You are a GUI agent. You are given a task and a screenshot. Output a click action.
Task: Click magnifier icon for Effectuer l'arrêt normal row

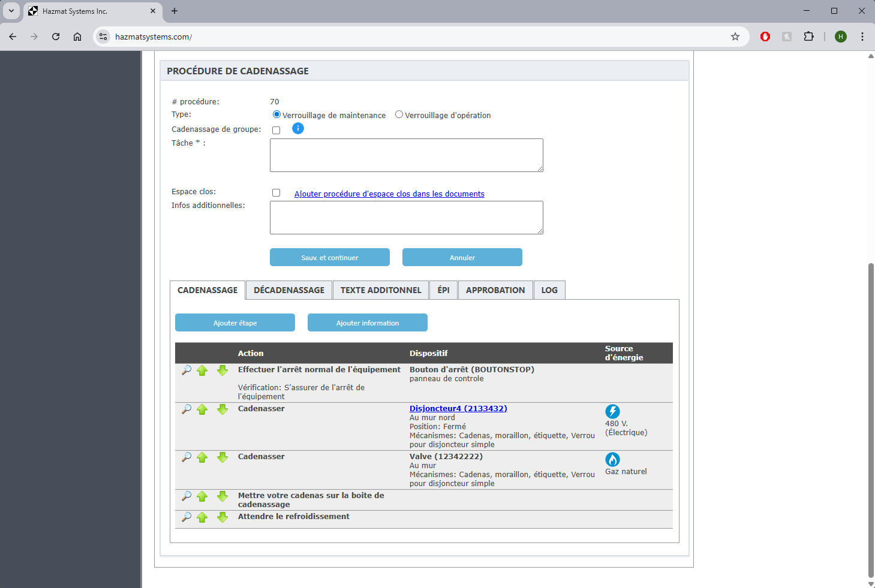[x=187, y=370]
